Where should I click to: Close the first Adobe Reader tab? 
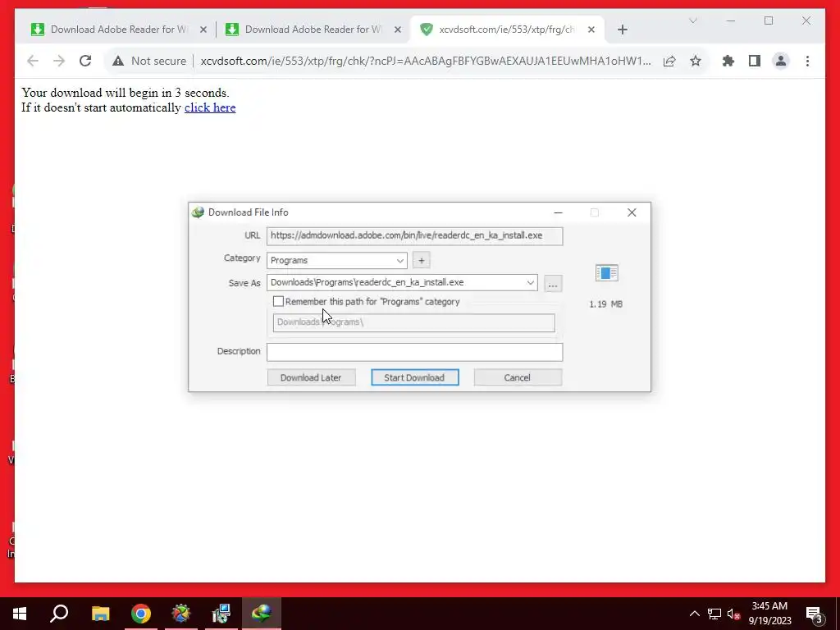coord(203,30)
